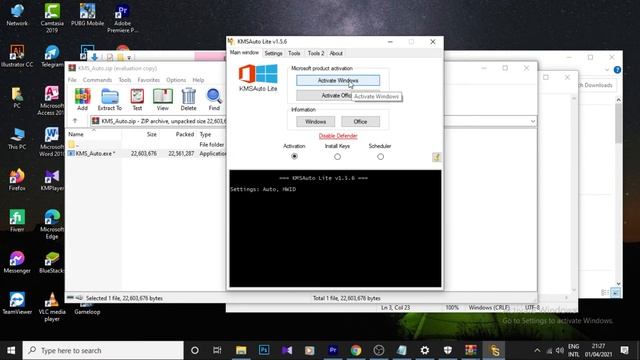Image resolution: width=640 pixels, height=360 pixels.
Task: Click the Size column header in WinRAR
Action: coord(140,134)
